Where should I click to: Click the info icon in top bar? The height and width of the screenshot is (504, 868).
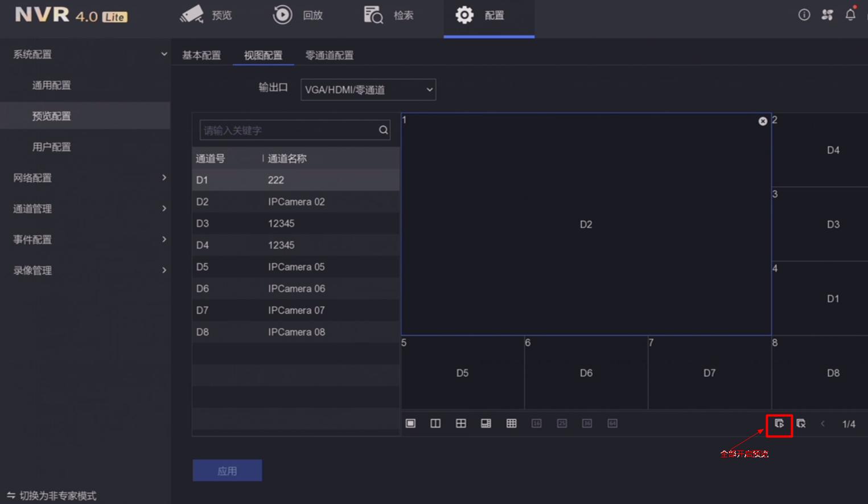point(804,15)
